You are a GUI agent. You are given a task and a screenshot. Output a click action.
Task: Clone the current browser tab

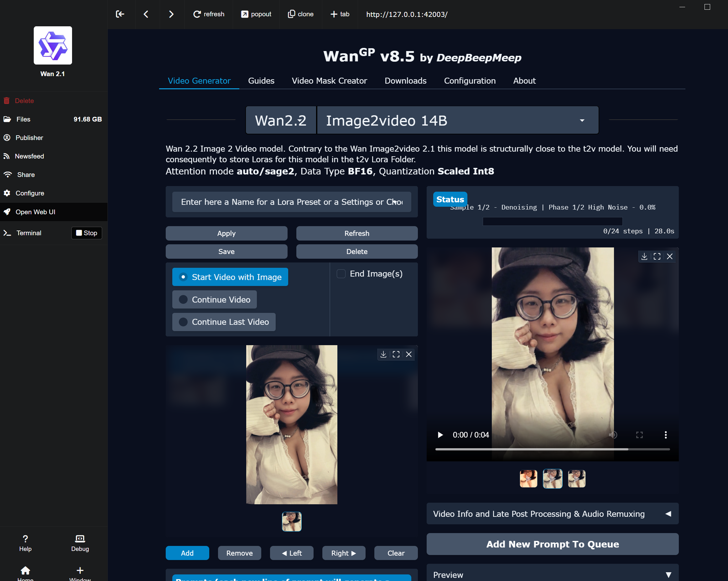coord(300,14)
